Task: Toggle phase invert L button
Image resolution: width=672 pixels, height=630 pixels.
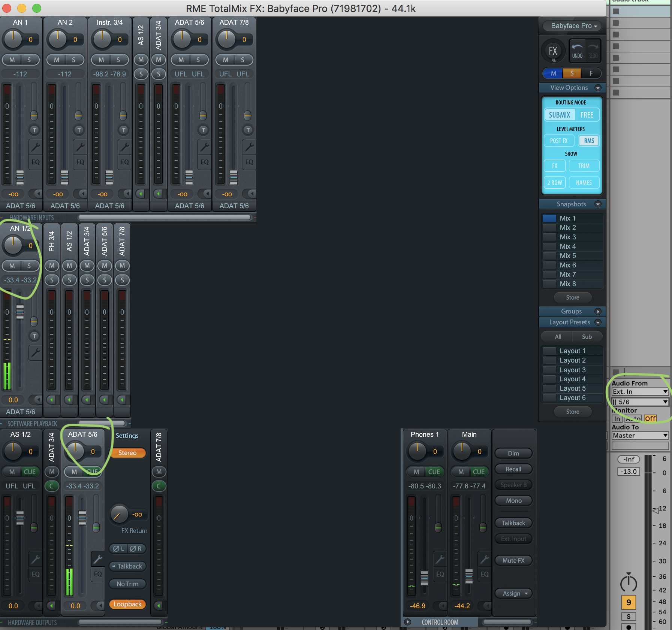Action: pyautogui.click(x=118, y=549)
